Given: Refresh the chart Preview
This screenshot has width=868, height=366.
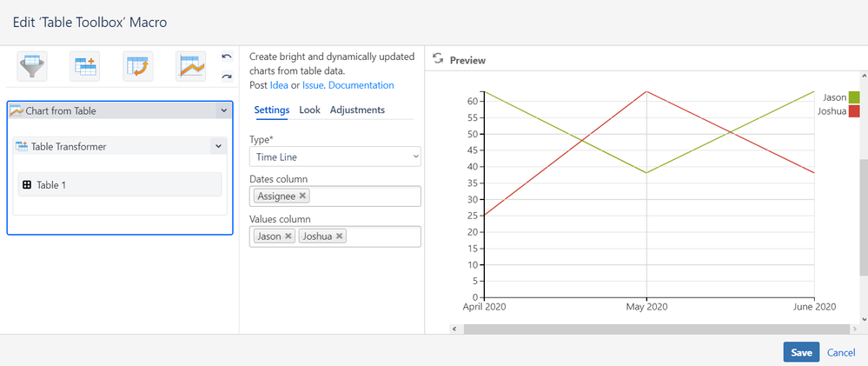Looking at the screenshot, I should pos(438,59).
